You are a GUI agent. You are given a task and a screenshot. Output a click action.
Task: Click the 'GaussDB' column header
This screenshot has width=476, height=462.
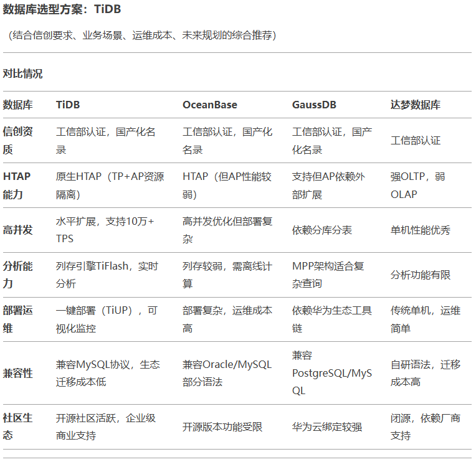click(x=314, y=105)
